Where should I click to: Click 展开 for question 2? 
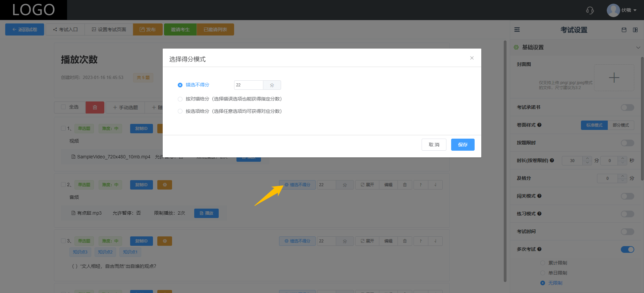point(367,185)
